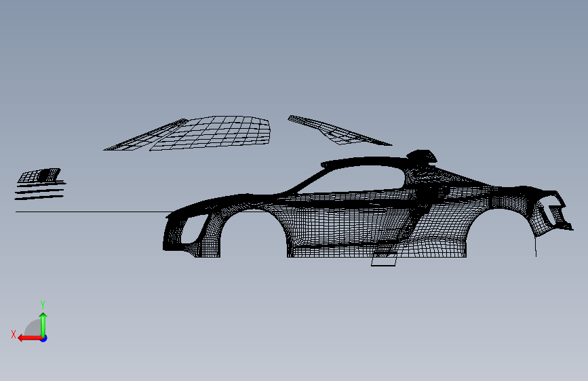This screenshot has width=588, height=381.
Task: Click the blue Z axis dot on triad
Action: point(44,338)
